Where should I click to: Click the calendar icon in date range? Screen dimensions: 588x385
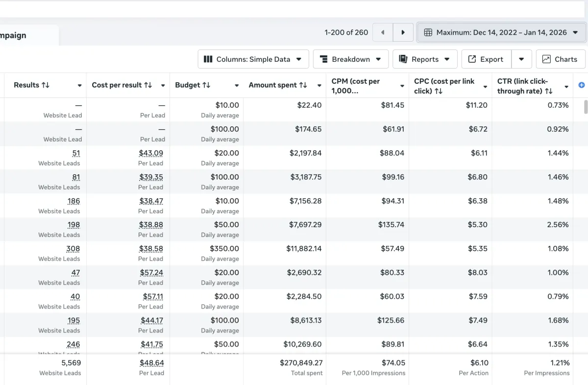[428, 32]
